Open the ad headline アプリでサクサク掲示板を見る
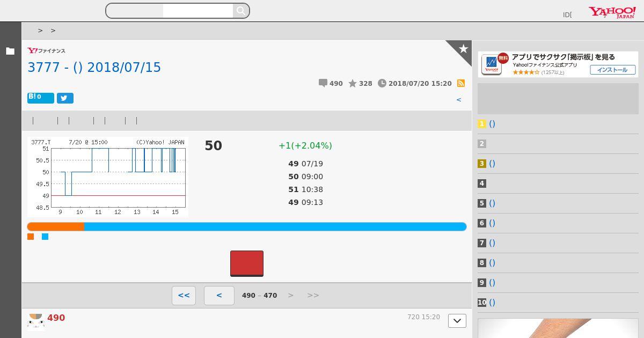Image resolution: width=644 pixels, height=338 pixels. tap(563, 57)
